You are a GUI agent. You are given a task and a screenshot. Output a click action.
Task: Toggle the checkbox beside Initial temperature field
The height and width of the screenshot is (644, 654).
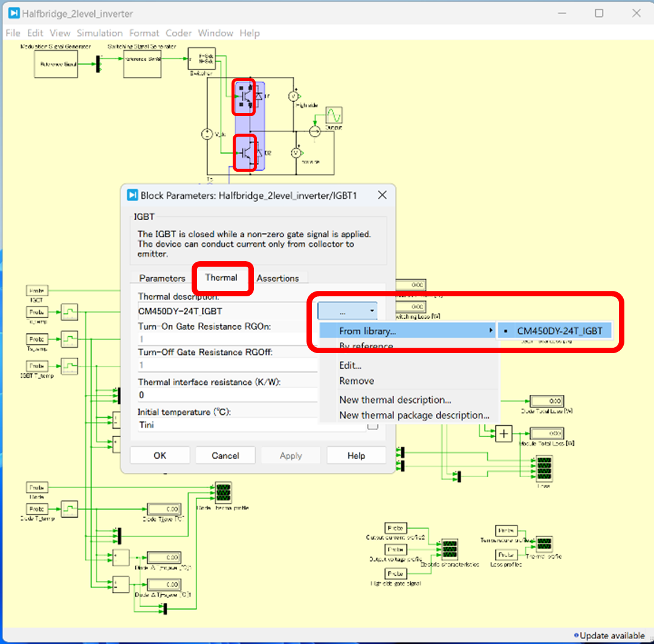click(373, 425)
